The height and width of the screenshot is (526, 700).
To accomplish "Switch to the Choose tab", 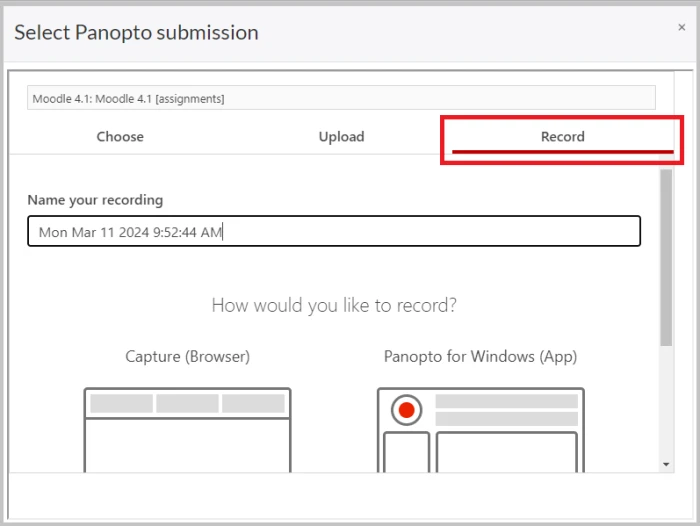I will tap(120, 137).
